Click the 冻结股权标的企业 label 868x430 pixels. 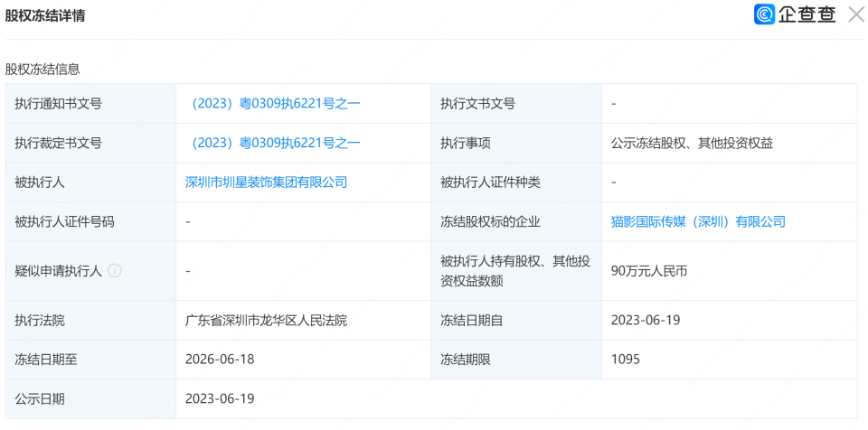pyautogui.click(x=490, y=222)
